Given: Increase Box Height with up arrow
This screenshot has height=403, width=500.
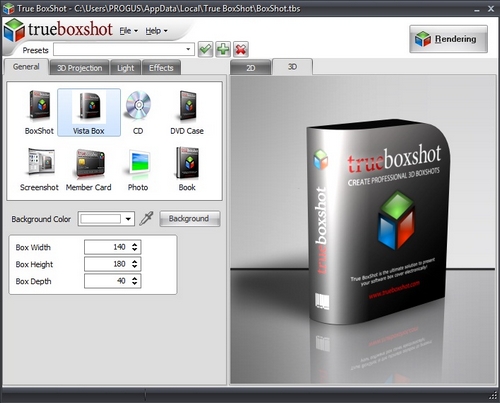Looking at the screenshot, I should click(x=135, y=261).
